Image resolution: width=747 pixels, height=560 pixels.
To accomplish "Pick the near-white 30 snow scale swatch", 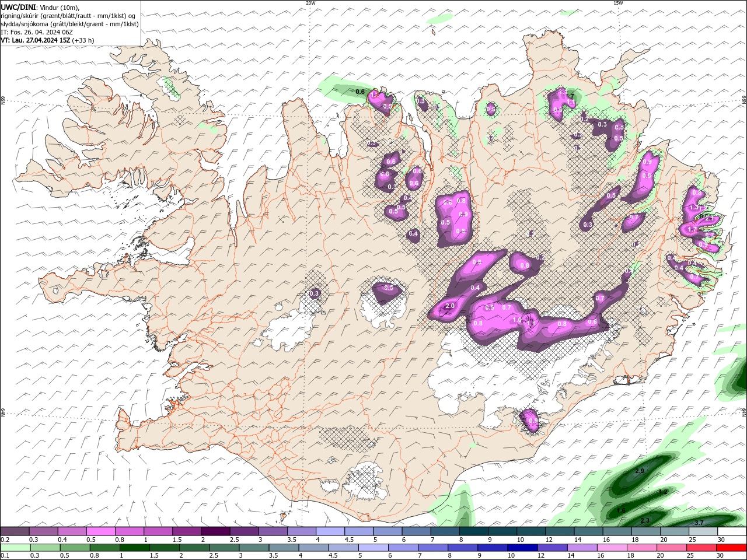I will click(732, 531).
